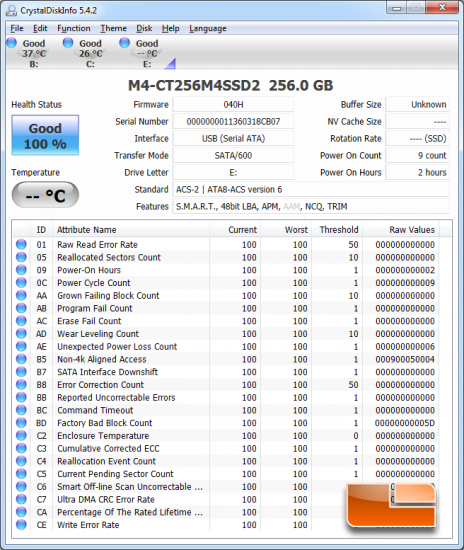
Task: Click status orb for Non-4k Aligned Access
Action: point(21,359)
